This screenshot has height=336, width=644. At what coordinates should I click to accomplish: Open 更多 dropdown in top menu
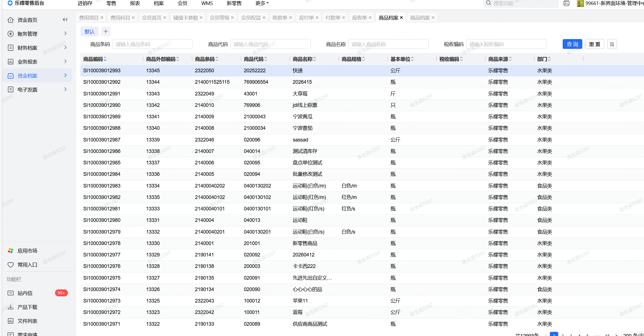click(x=262, y=3)
